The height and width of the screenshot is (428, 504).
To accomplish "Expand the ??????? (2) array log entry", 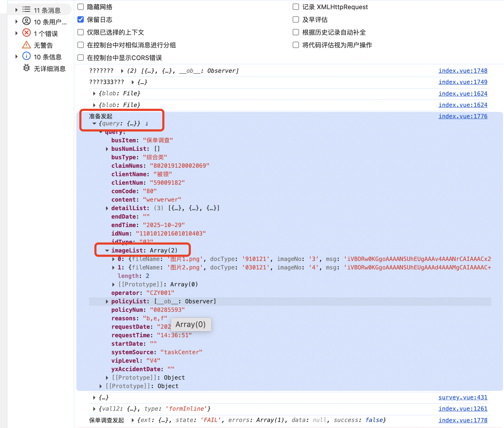I will click(x=122, y=71).
